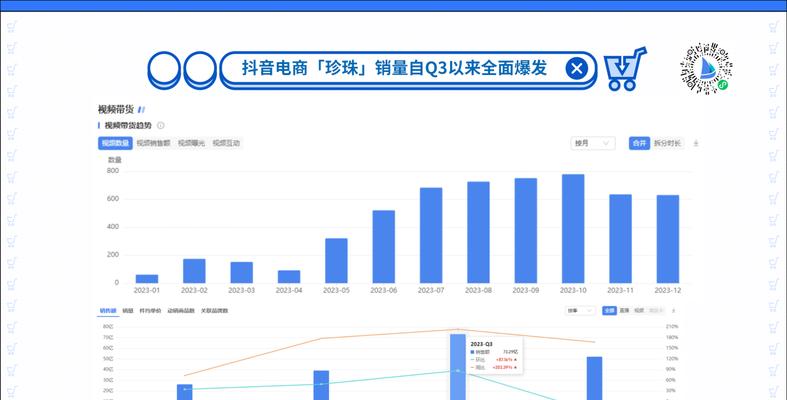Image resolution: width=787 pixels, height=400 pixels.
Task: Download the sales chart using lower download icon
Action: pos(674,311)
